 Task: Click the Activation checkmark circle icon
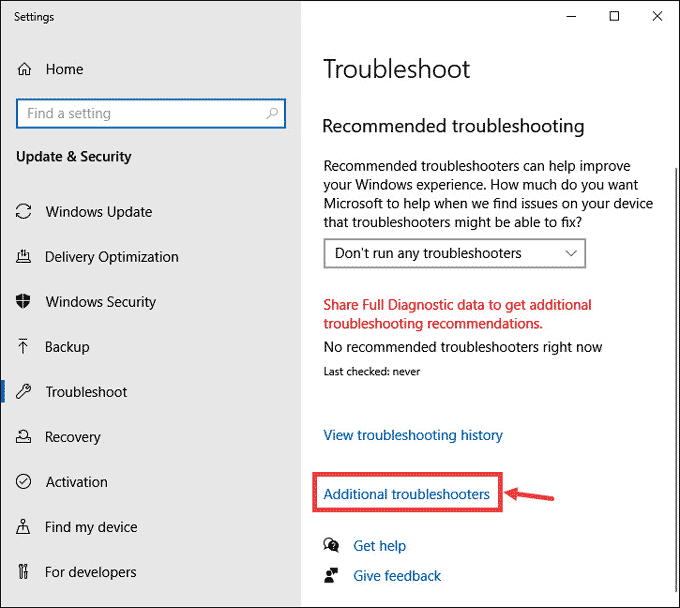23,482
